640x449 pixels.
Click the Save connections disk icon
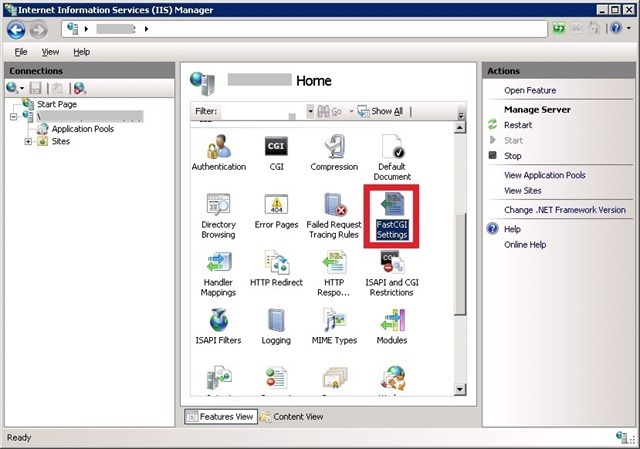coord(36,88)
